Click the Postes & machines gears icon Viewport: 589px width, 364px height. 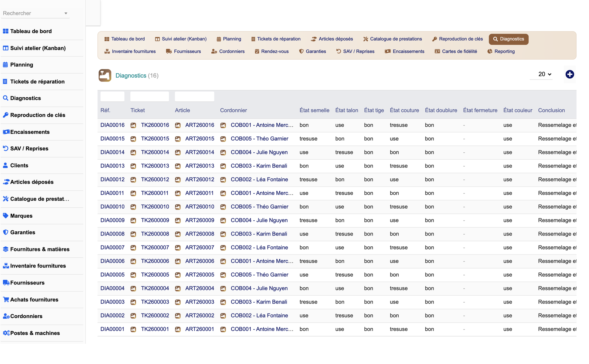[x=6, y=333]
